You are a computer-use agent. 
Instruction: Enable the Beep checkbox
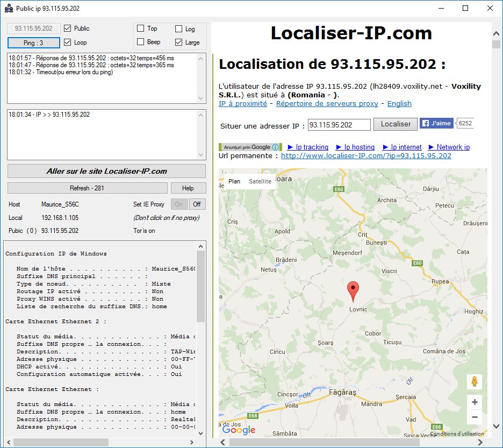140,42
